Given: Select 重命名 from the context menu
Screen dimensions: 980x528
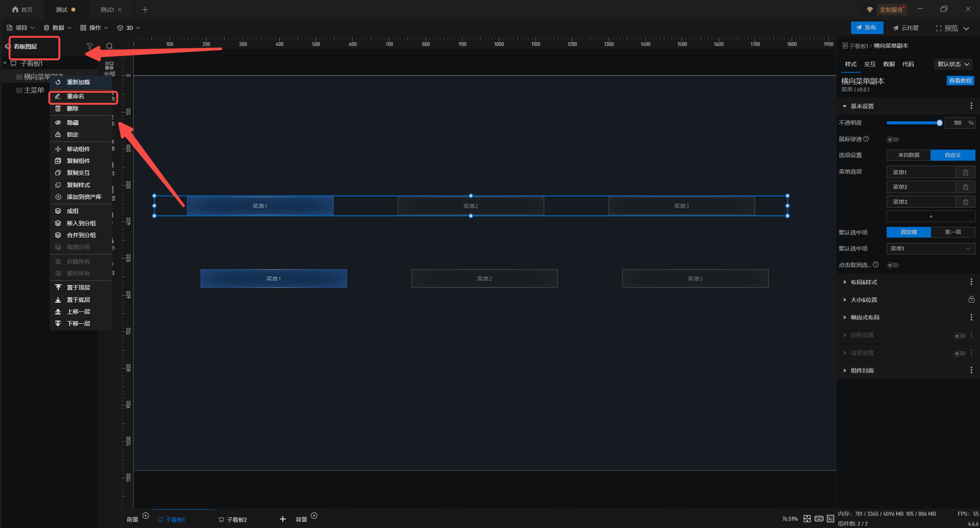Looking at the screenshot, I should [76, 96].
